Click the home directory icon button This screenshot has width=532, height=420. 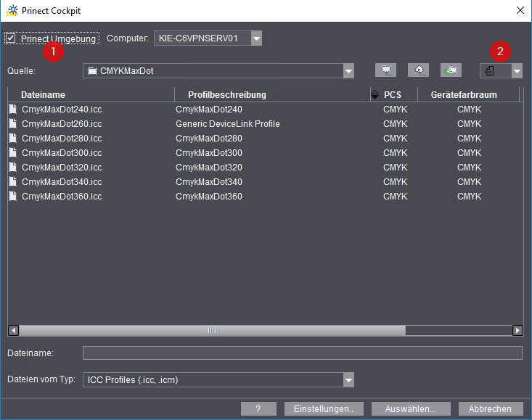pos(418,70)
